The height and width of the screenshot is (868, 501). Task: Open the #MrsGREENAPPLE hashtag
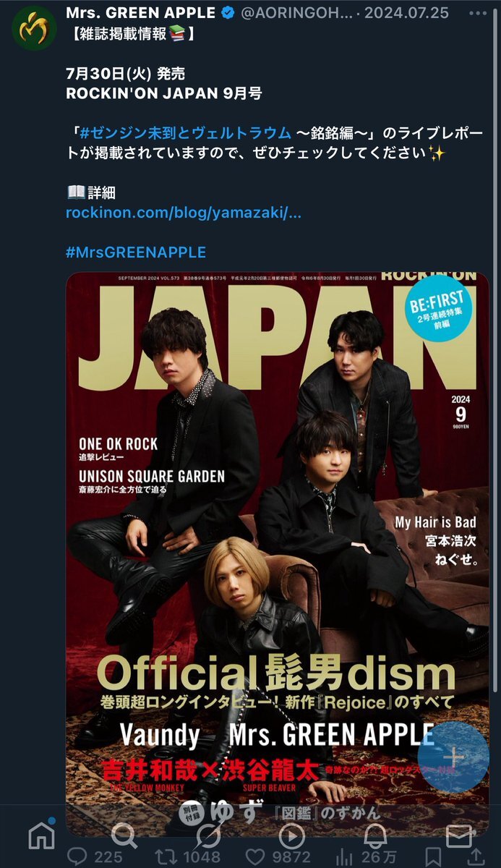point(136,252)
